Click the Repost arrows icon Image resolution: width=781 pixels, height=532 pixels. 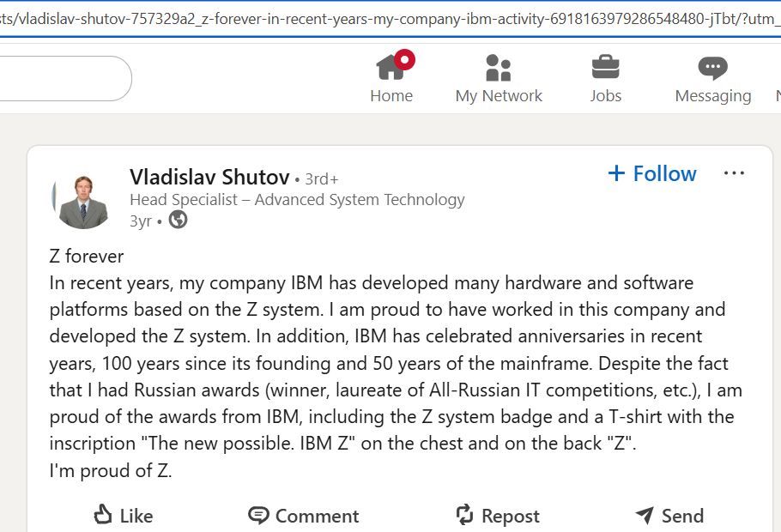(464, 515)
